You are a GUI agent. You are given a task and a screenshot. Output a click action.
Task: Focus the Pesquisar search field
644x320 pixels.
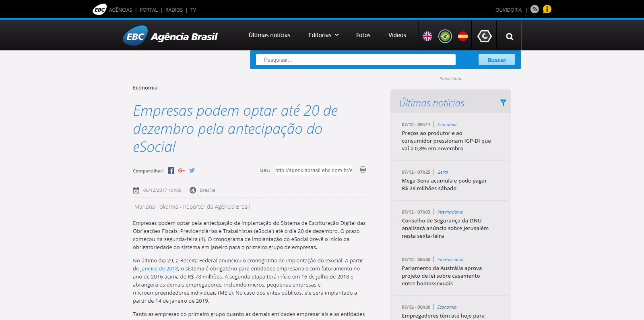[x=356, y=60]
